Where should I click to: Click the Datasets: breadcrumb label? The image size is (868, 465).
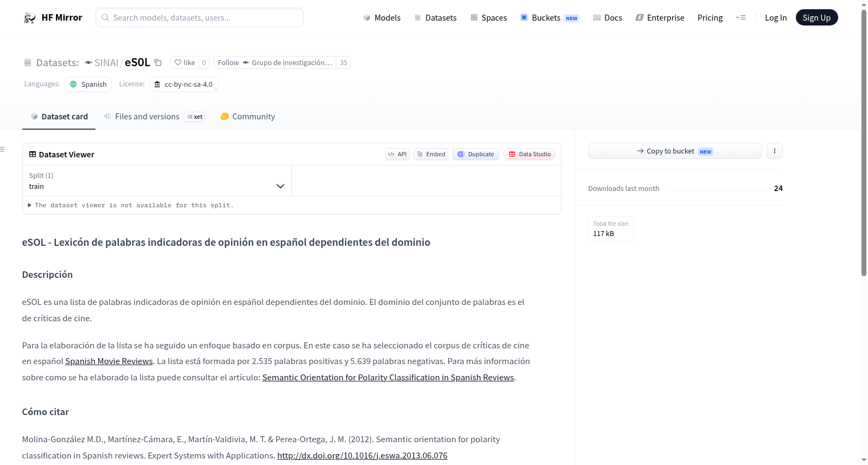(58, 62)
